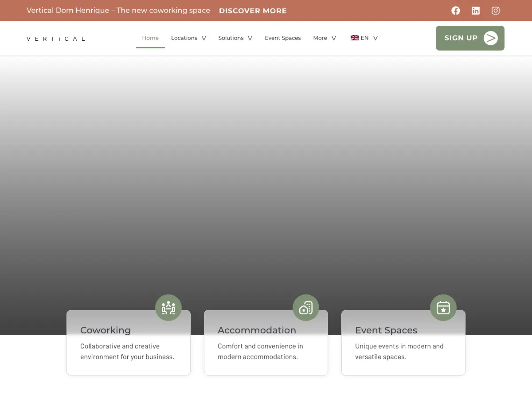This screenshot has width=532, height=399.
Task: Open the Coworking card heading
Action: tap(106, 330)
